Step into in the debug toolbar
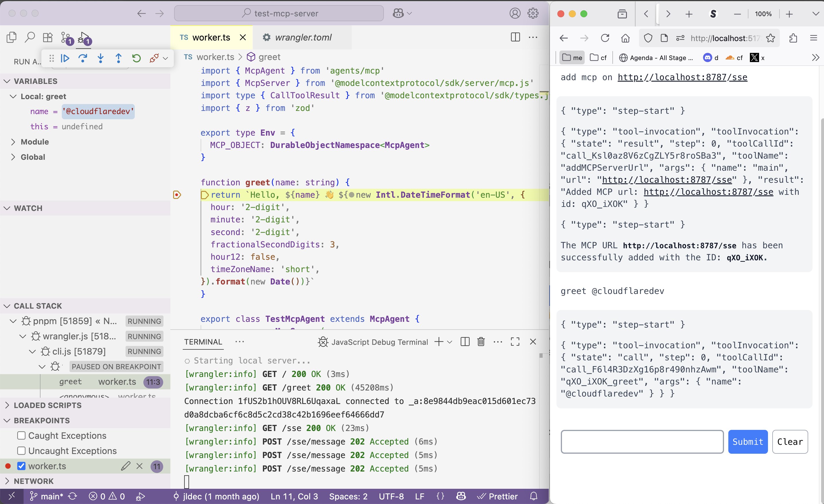This screenshot has width=824, height=504. coord(100,58)
